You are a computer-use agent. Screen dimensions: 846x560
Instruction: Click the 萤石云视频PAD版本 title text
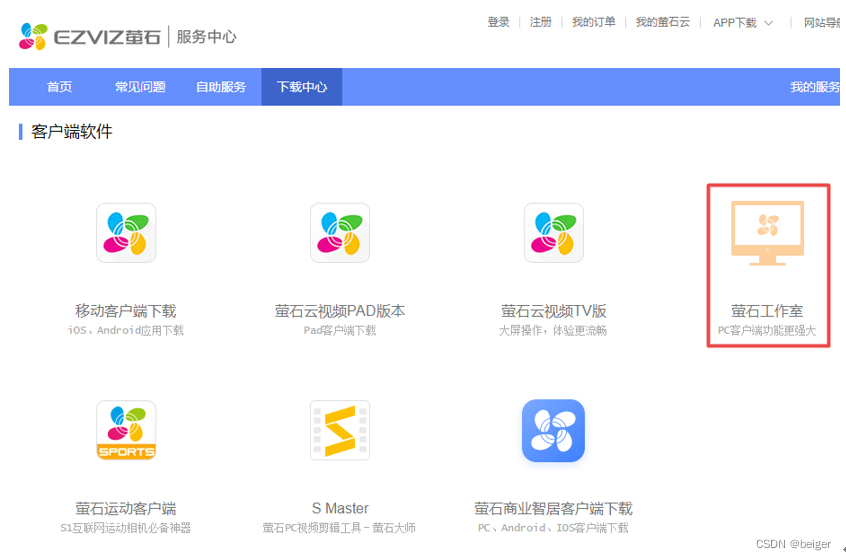click(x=340, y=311)
